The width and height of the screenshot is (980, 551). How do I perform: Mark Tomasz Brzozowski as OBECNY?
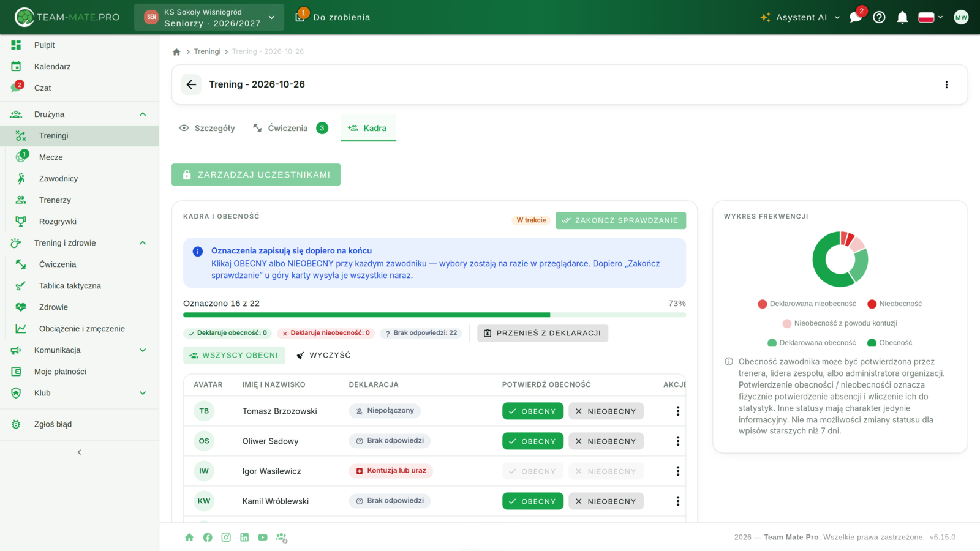tap(533, 411)
